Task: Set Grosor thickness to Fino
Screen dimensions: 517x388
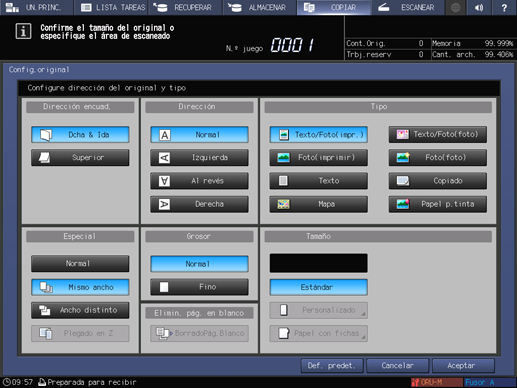Action: click(199, 287)
